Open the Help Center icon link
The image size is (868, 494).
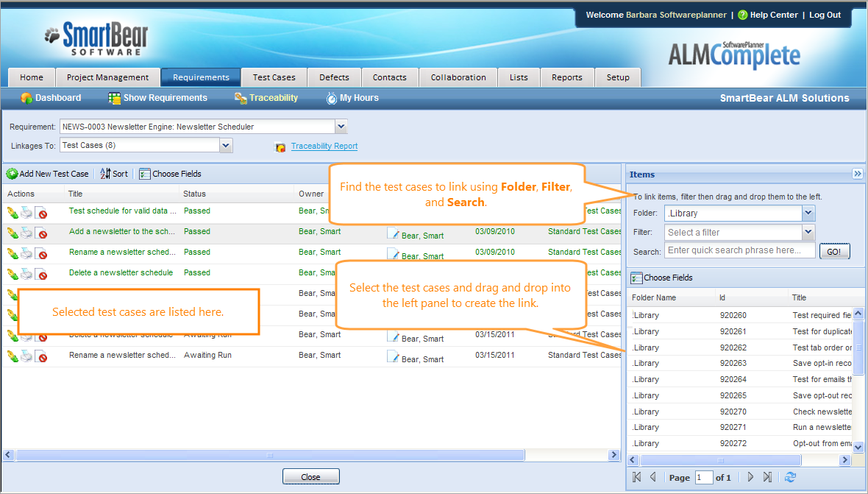tap(742, 15)
